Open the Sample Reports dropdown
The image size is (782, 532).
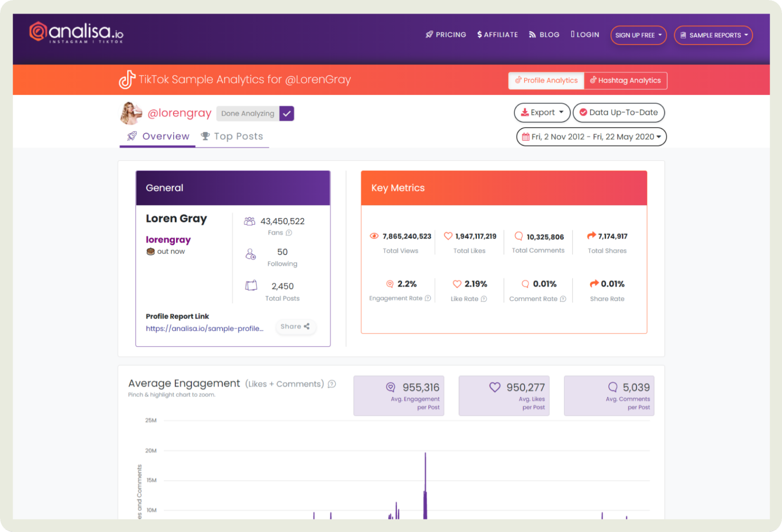click(x=713, y=35)
